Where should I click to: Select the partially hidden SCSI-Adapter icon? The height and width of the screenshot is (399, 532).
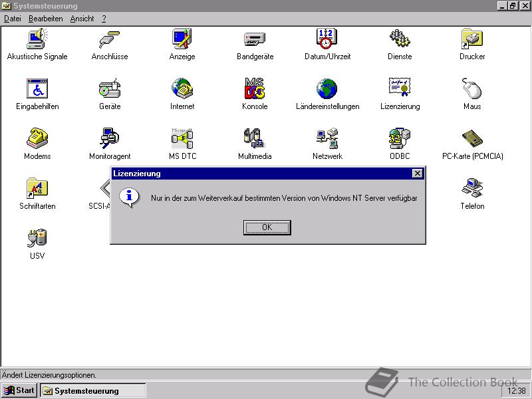[104, 188]
